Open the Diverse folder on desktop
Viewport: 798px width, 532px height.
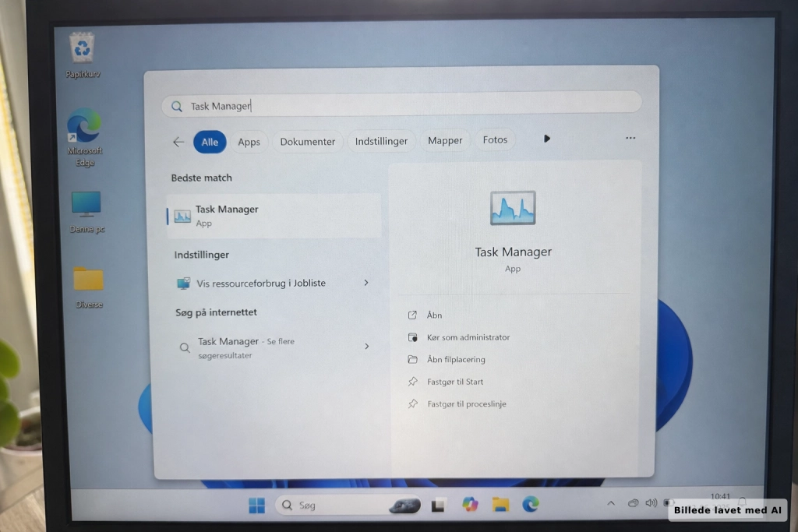(x=89, y=287)
